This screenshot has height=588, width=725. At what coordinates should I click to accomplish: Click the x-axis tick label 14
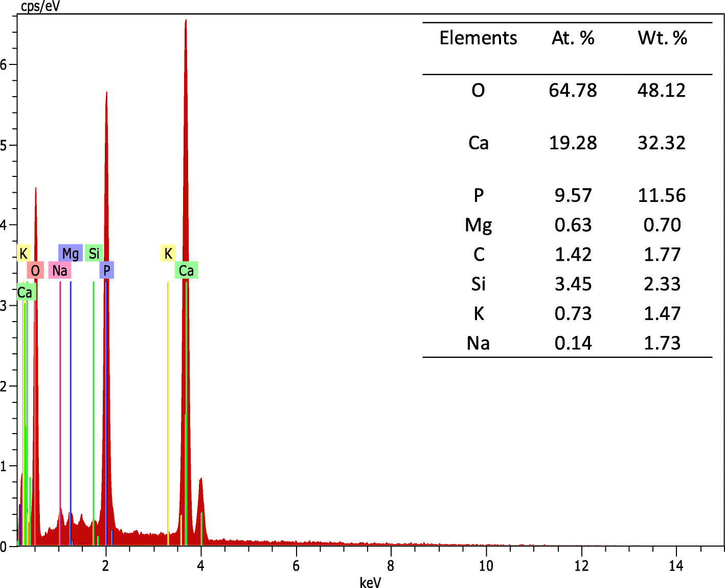[676, 565]
